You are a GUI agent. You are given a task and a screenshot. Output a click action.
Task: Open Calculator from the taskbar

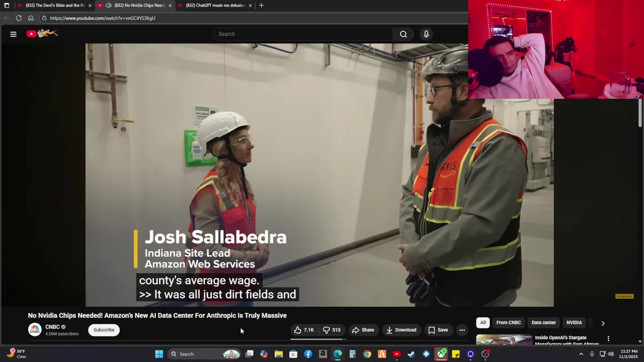click(352, 354)
